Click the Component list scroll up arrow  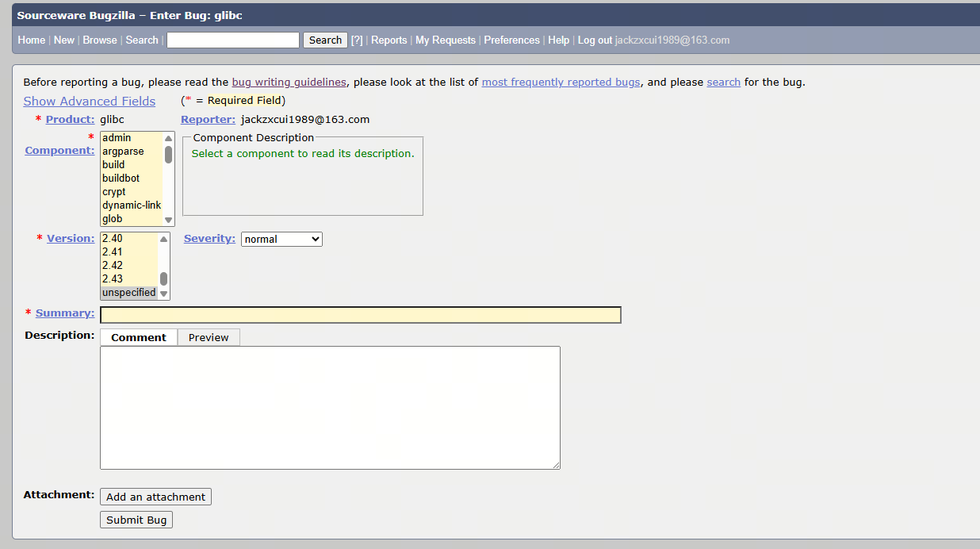(x=168, y=138)
